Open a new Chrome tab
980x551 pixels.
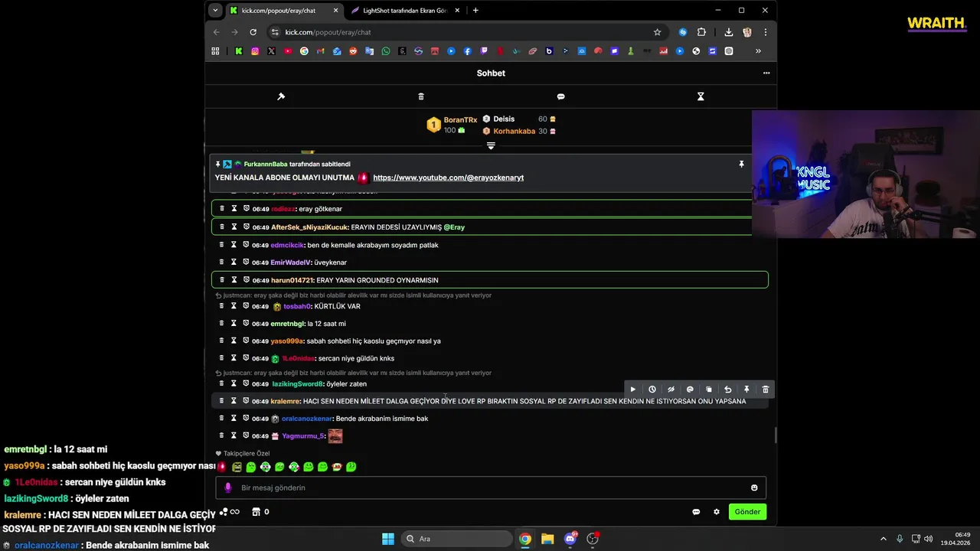point(475,11)
